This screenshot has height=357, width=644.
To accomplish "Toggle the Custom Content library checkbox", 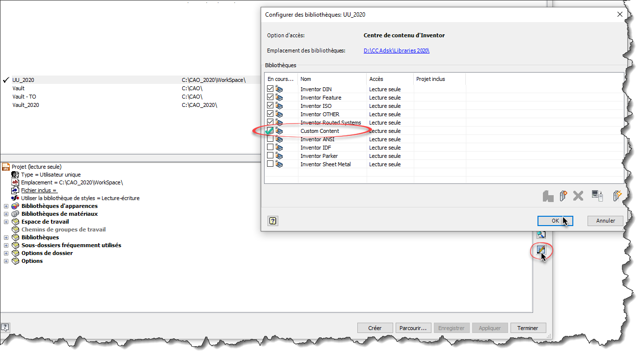I will click(x=270, y=131).
